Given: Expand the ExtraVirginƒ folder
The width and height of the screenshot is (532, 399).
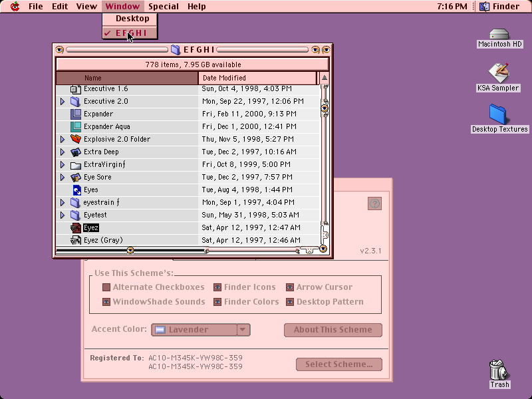Looking at the screenshot, I should pyautogui.click(x=63, y=164).
